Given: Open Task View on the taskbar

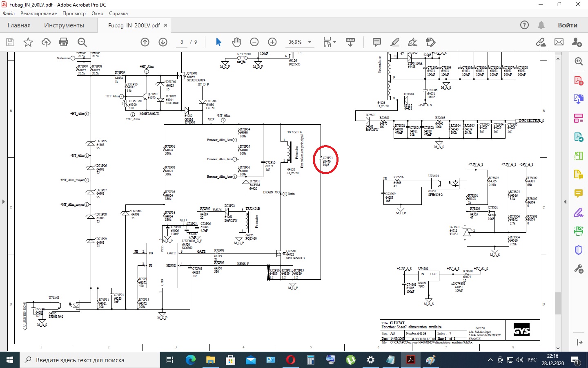Looking at the screenshot, I should tap(170, 360).
